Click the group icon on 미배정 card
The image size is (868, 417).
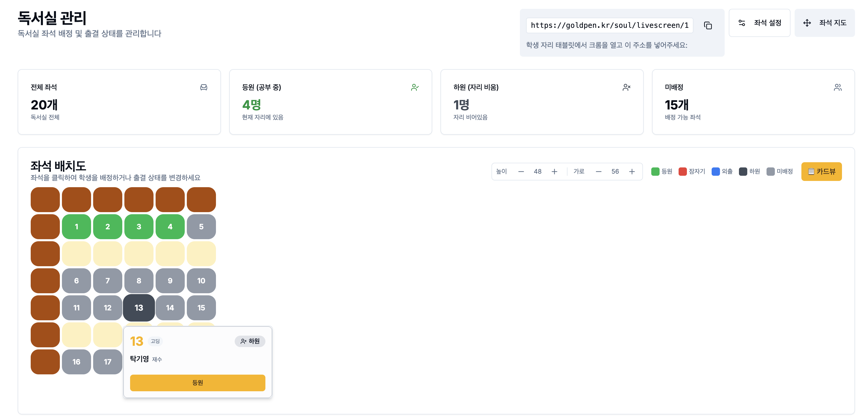838,87
